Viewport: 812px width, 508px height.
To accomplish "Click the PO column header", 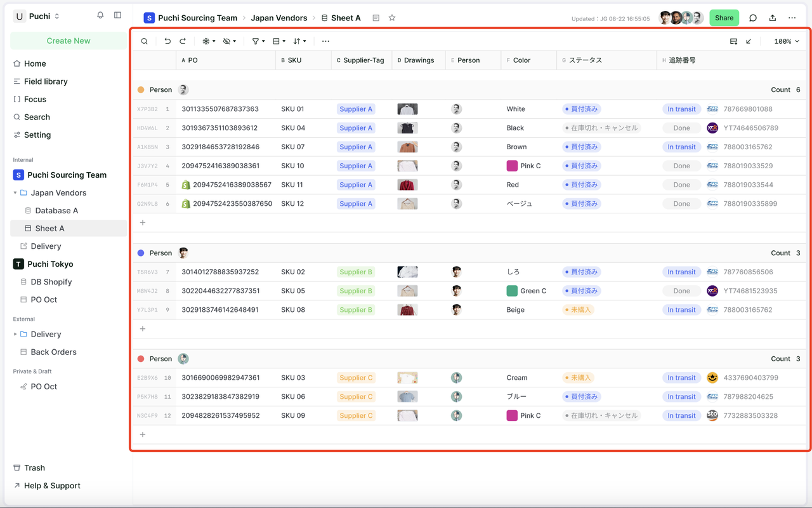I will pos(226,60).
